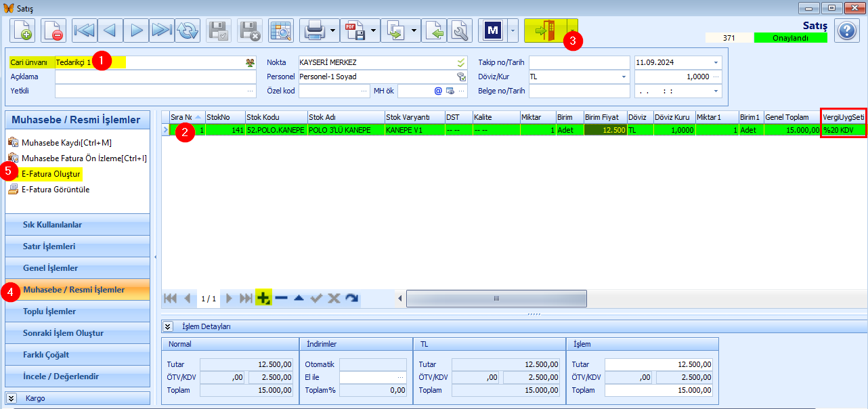Jump to the first record in top toolbar
The image size is (868, 409).
click(85, 30)
